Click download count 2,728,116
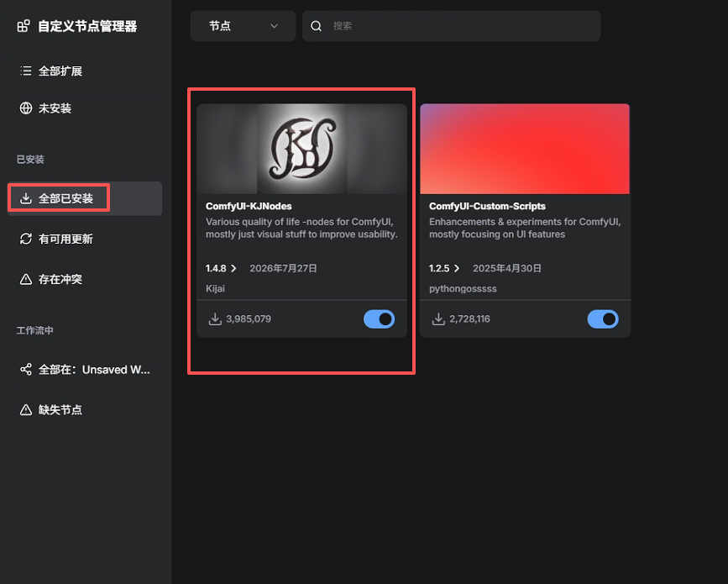Viewport: 728px width, 584px height. 469,318
